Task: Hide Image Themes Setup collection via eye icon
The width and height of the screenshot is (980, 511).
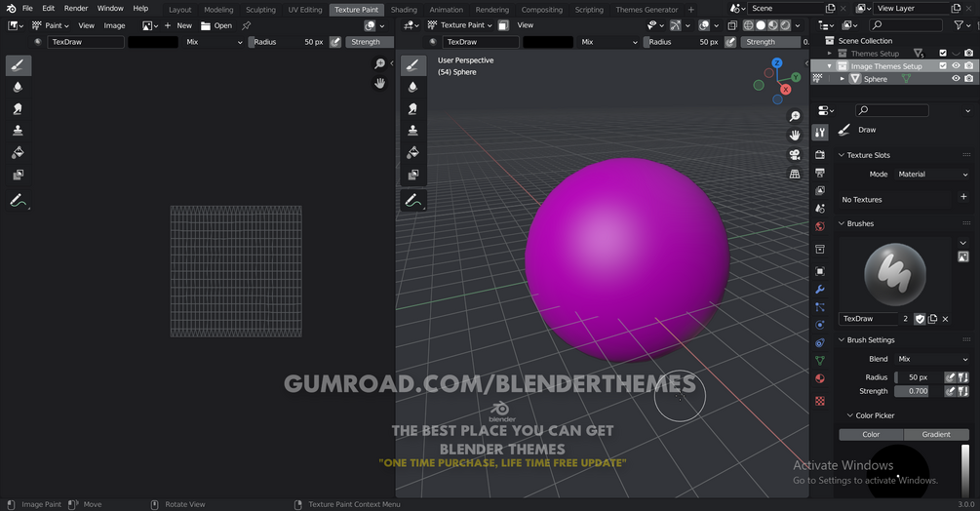Action: coord(956,65)
